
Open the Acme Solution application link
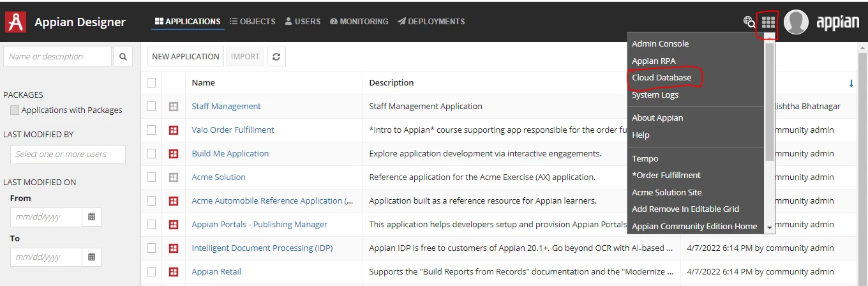point(218,177)
